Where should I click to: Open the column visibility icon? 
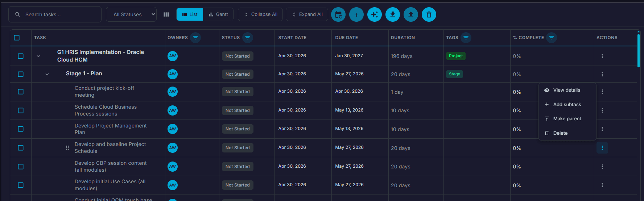pyautogui.click(x=166, y=14)
